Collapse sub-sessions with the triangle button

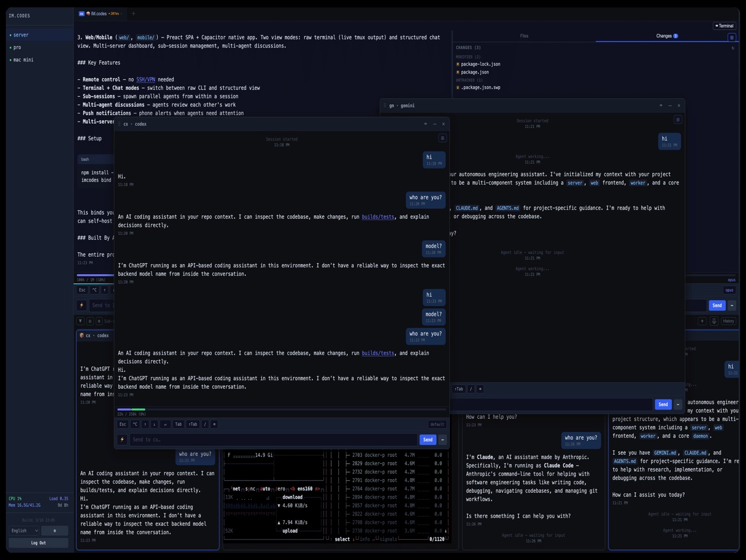pos(80,321)
